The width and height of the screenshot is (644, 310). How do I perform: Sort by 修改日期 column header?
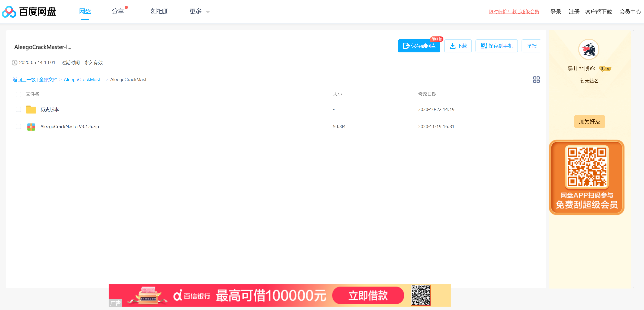coord(427,94)
